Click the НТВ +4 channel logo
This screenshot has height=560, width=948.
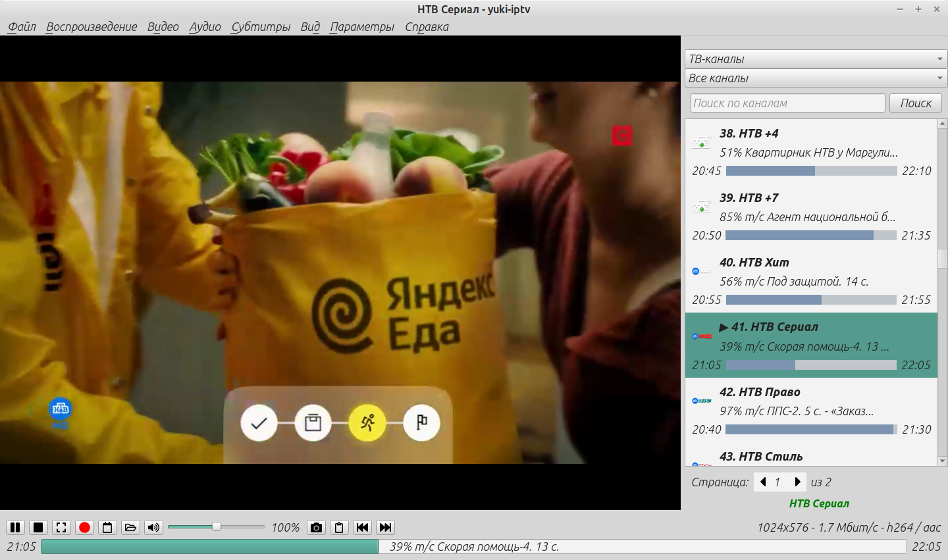(702, 143)
